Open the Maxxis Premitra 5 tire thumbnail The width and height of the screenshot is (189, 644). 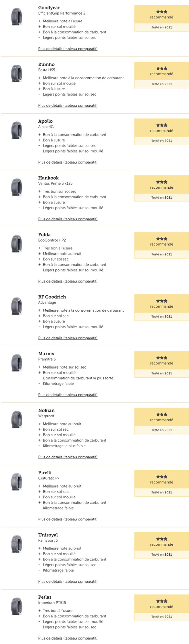[x=17, y=363]
